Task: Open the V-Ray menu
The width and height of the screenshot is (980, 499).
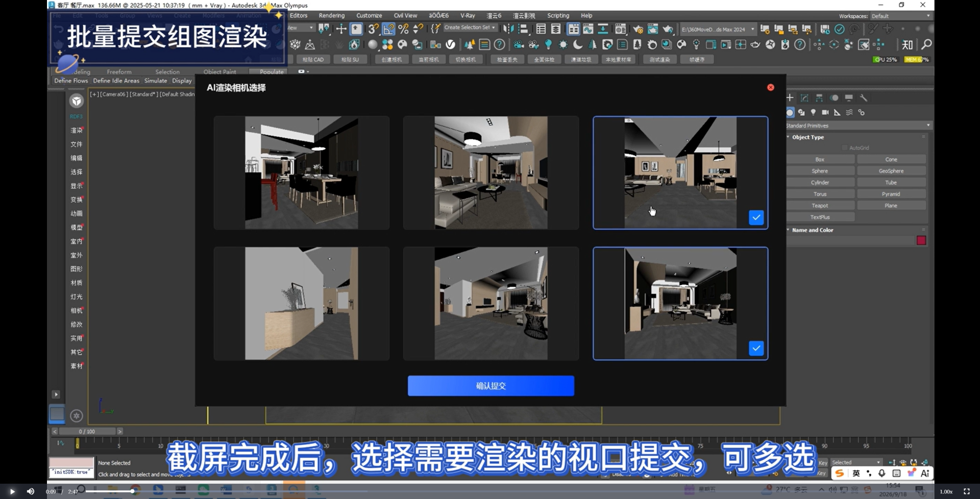Action: click(468, 16)
